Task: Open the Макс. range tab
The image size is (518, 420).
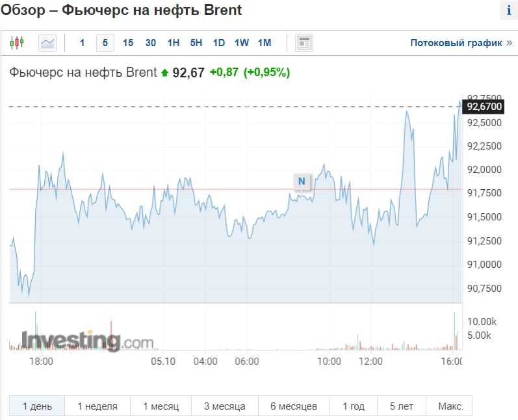Action: click(450, 406)
